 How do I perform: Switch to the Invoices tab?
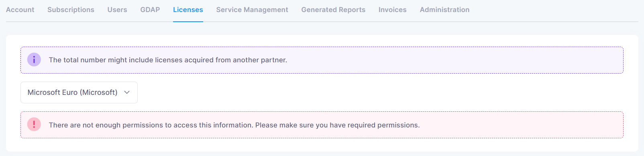(x=393, y=10)
